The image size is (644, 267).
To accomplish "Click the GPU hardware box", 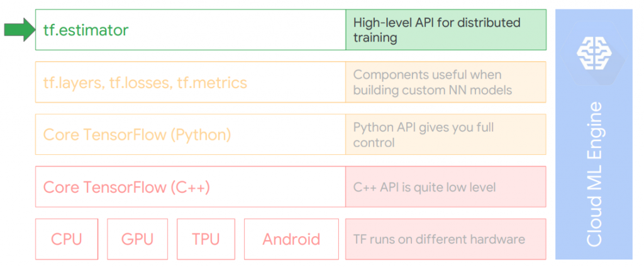I will point(138,239).
